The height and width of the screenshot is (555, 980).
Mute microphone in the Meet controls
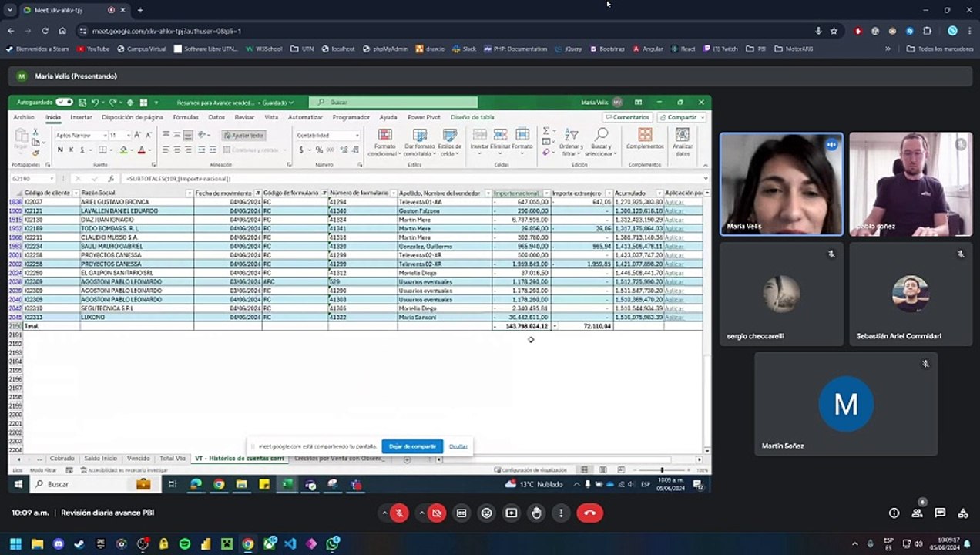point(399,513)
